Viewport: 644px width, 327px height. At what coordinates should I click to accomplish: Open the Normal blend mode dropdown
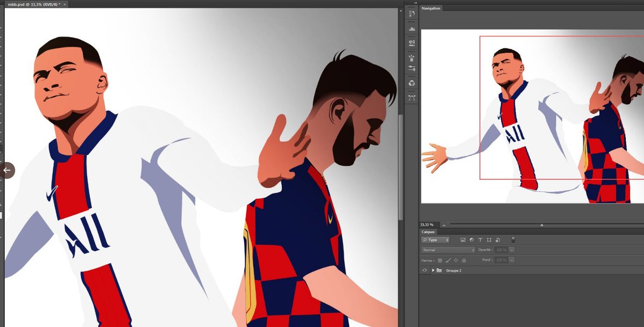pyautogui.click(x=449, y=250)
